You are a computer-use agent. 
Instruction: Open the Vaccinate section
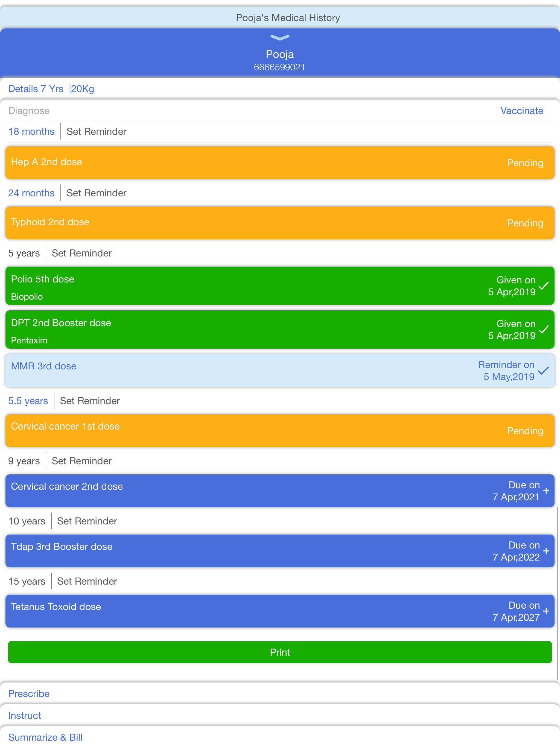click(x=521, y=111)
